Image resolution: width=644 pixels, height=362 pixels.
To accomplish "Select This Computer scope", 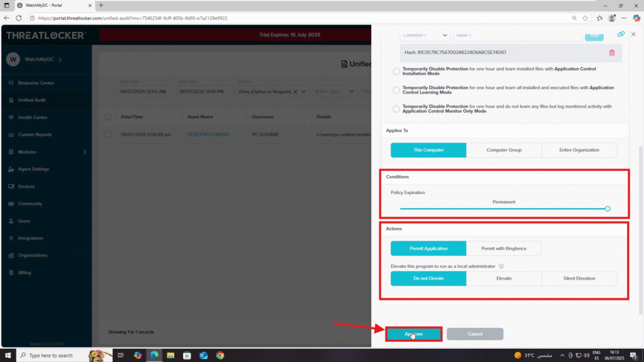I will click(x=428, y=150).
